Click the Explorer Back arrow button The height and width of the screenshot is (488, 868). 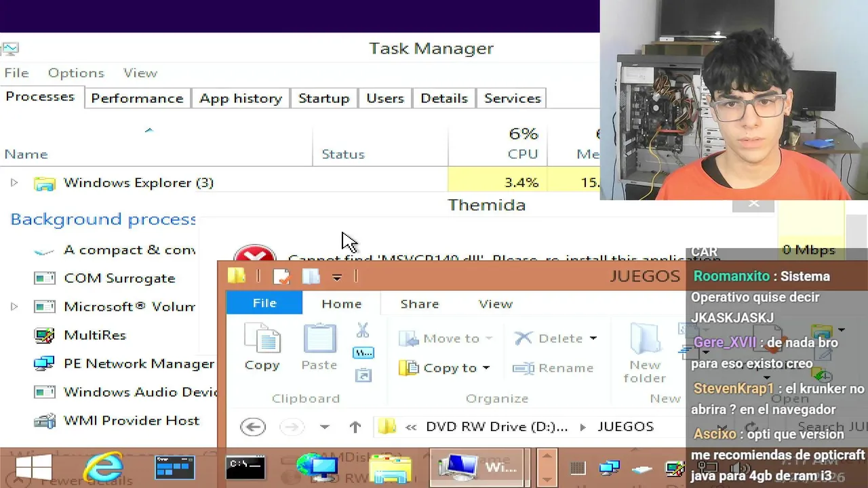tap(253, 426)
